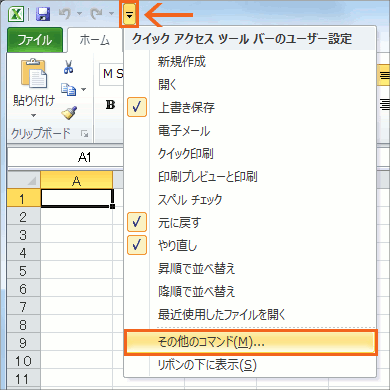Uncheck the 上書き保存 checkmark

pyautogui.click(x=137, y=107)
